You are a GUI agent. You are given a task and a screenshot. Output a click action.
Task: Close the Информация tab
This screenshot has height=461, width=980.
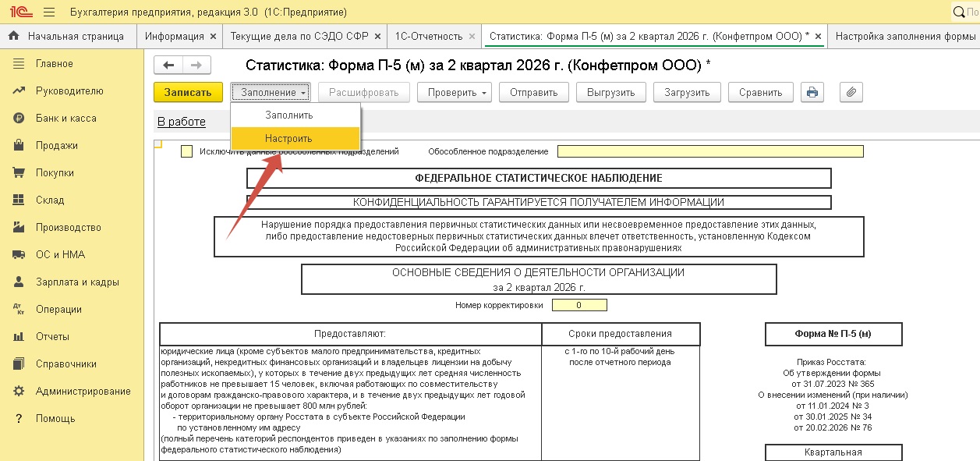click(x=212, y=36)
